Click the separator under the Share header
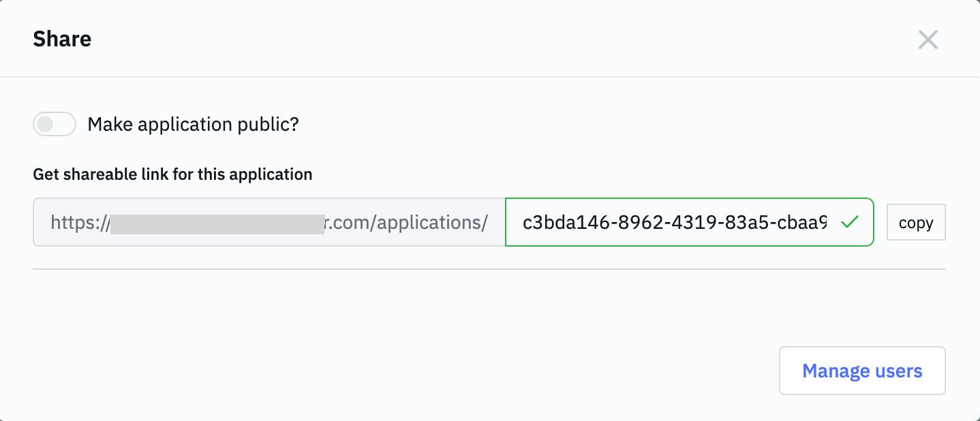980x421 pixels. pyautogui.click(x=489, y=77)
